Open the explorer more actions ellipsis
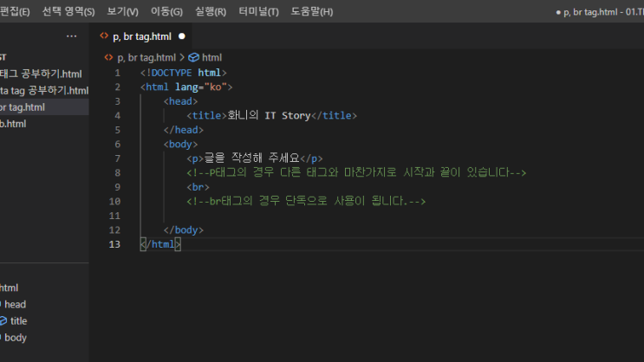Screen dimensions: 644x362 (71, 36)
